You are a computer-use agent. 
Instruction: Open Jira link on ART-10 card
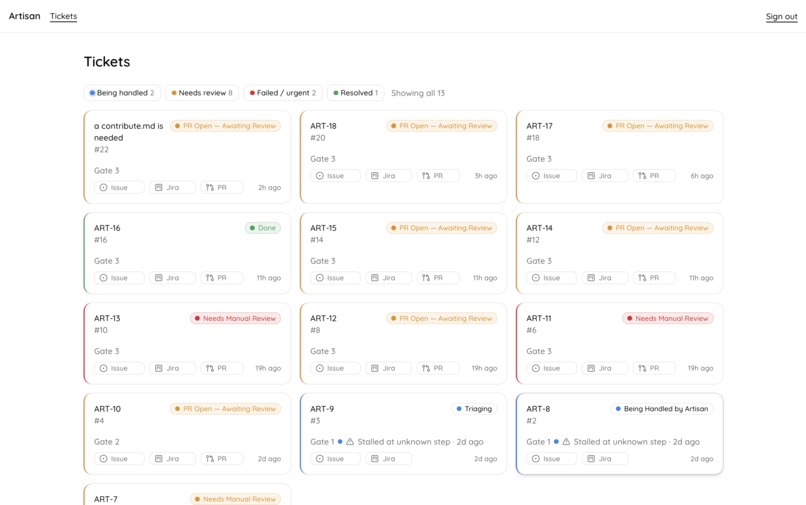point(173,459)
